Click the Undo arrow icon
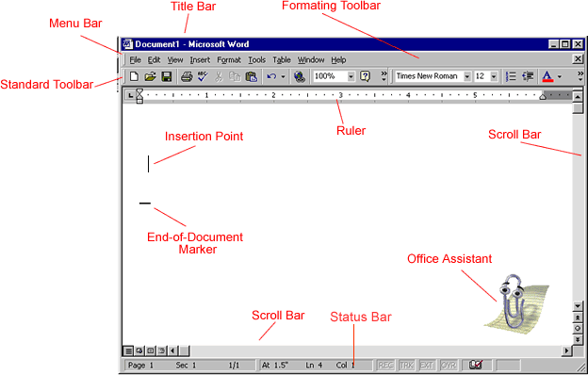The height and width of the screenshot is (375, 588). (x=271, y=76)
